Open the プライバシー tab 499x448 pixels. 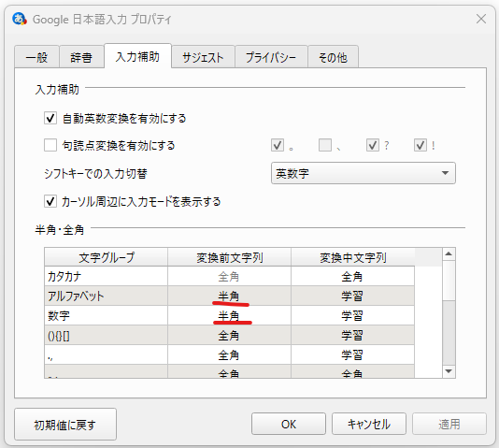pyautogui.click(x=271, y=57)
